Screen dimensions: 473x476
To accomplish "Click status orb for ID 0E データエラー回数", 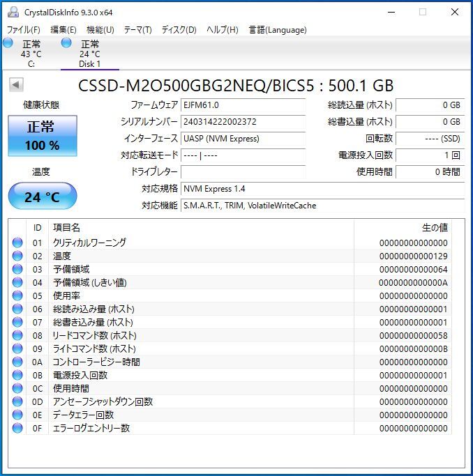I will [x=17, y=415].
